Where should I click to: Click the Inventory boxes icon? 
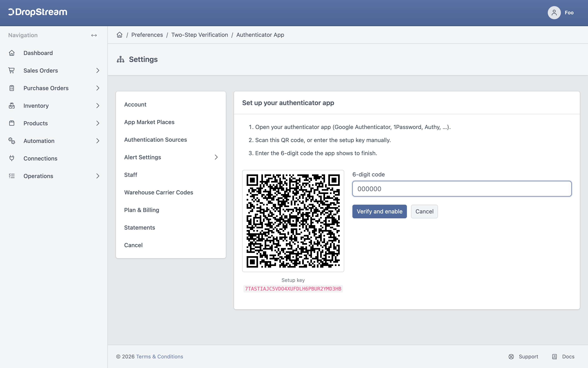pyautogui.click(x=12, y=106)
